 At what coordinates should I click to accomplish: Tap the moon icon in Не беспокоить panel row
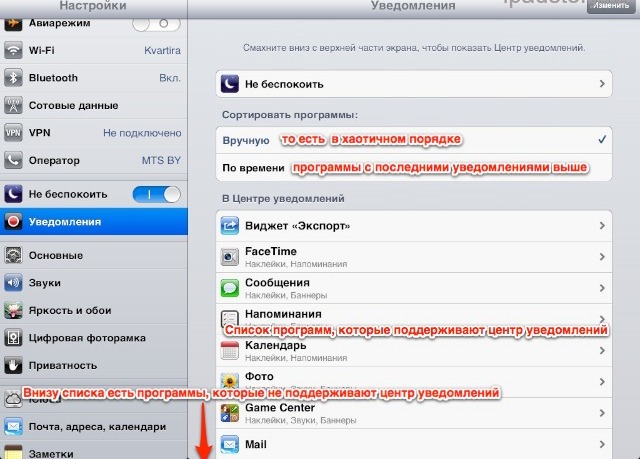pos(230,84)
